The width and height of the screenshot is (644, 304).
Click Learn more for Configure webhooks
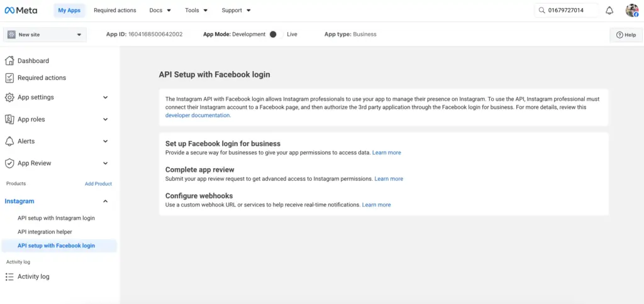(376, 205)
